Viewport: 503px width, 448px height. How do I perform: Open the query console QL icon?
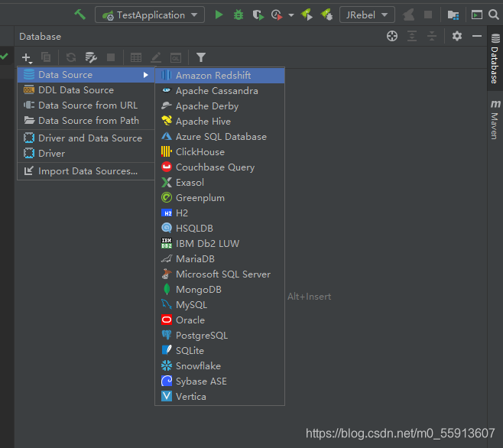pos(176,57)
